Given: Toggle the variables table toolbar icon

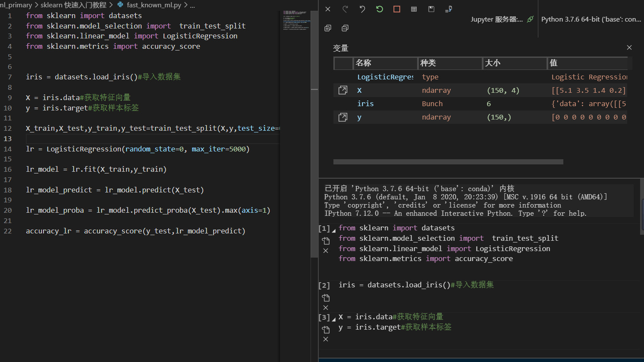Looking at the screenshot, I should click(x=414, y=9).
